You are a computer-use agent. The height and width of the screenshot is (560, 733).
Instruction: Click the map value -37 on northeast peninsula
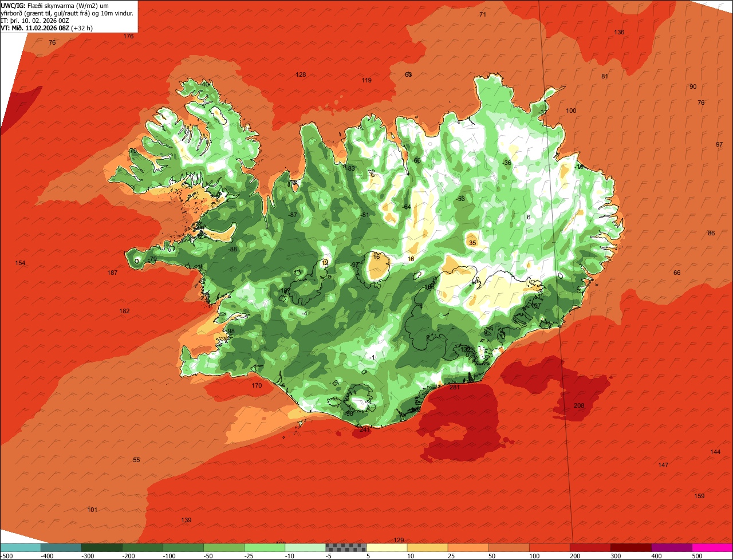pyautogui.click(x=543, y=112)
